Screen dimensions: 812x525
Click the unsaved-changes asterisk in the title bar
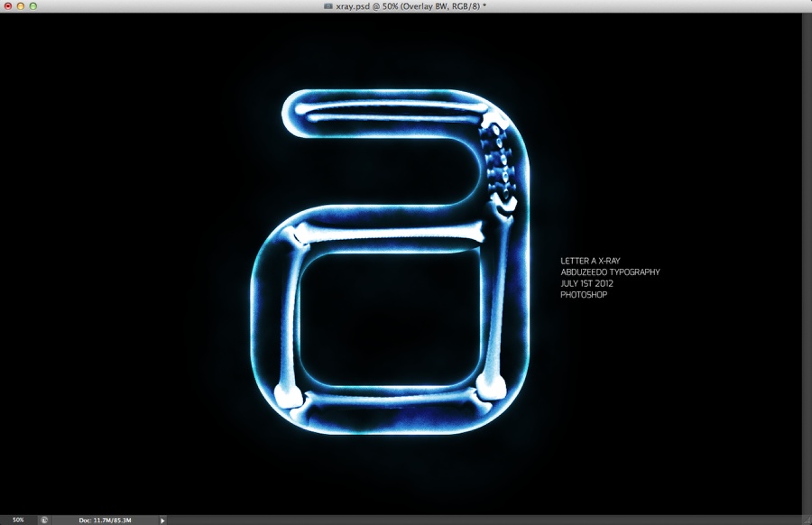pos(485,8)
